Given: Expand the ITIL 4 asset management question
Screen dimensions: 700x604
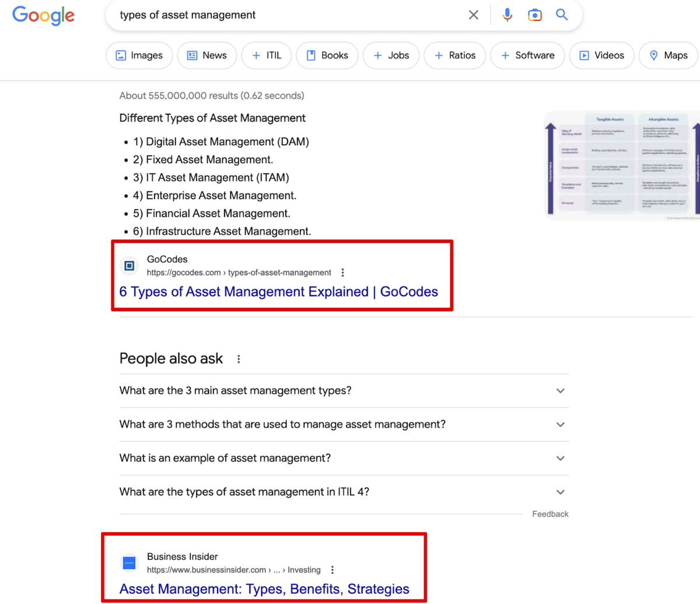Looking at the screenshot, I should point(560,493).
